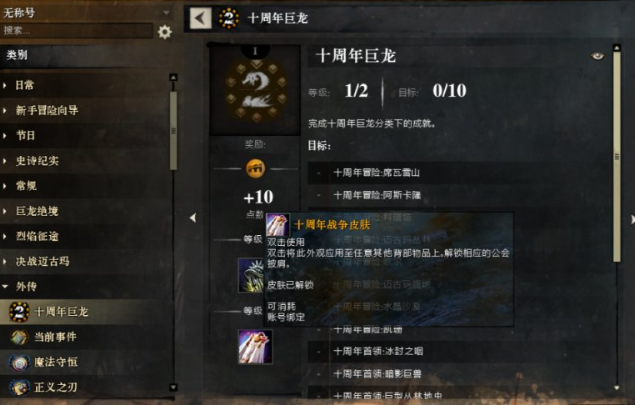Select the 魔法守恒 category icon
The width and height of the screenshot is (635, 405).
[x=19, y=362]
